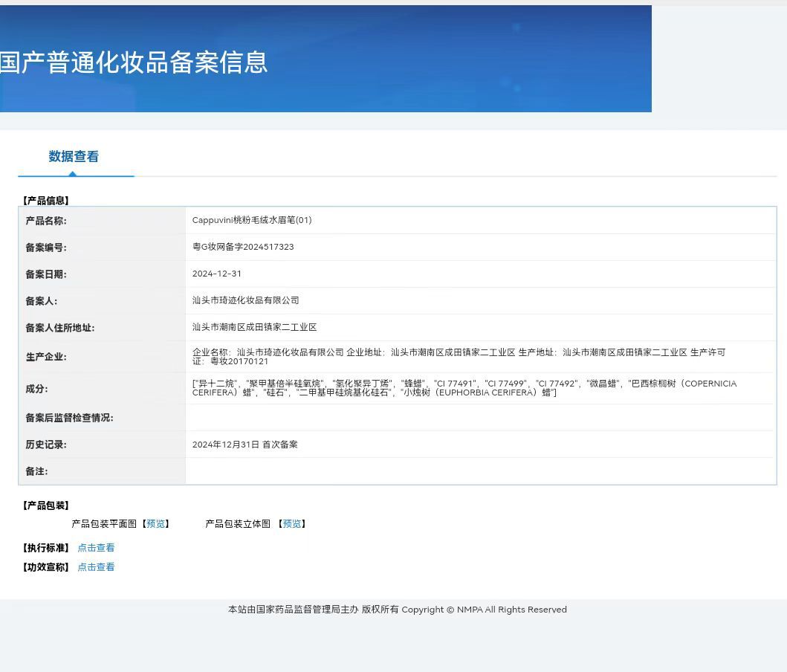The height and width of the screenshot is (672, 787).
Task: Click the 备案人住所地址 row label
Action: (59, 328)
